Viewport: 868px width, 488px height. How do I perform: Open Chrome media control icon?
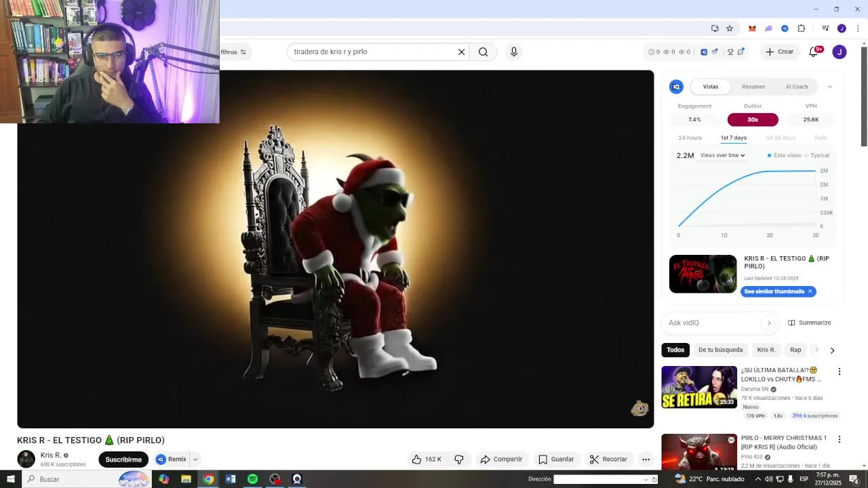(825, 28)
